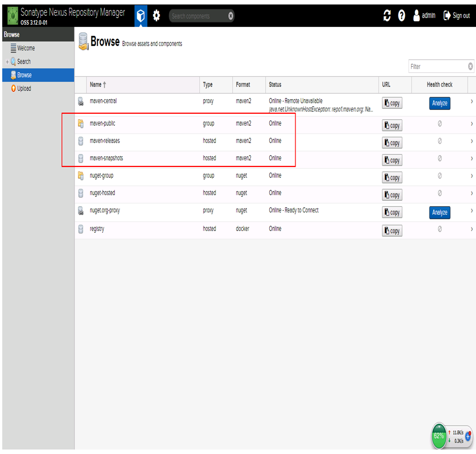The image size is (476, 454).
Task: Click the maven-public group folder icon
Action: 81,123
